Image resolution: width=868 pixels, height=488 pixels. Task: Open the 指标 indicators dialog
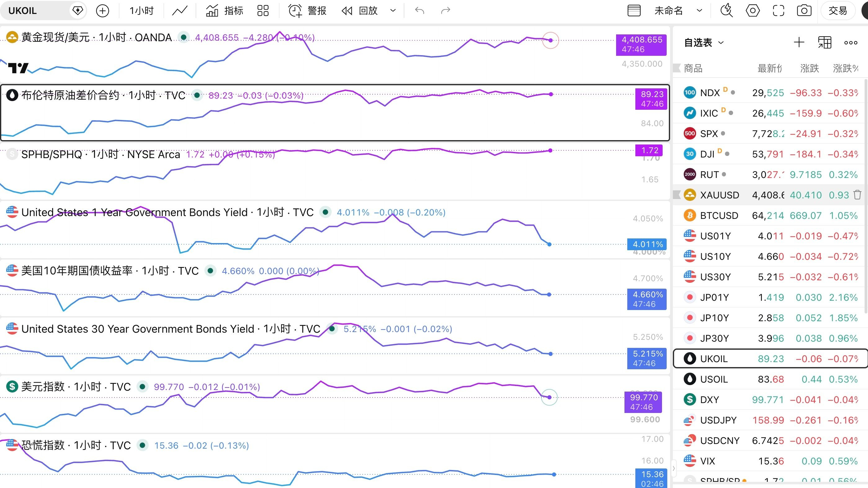pyautogui.click(x=224, y=11)
